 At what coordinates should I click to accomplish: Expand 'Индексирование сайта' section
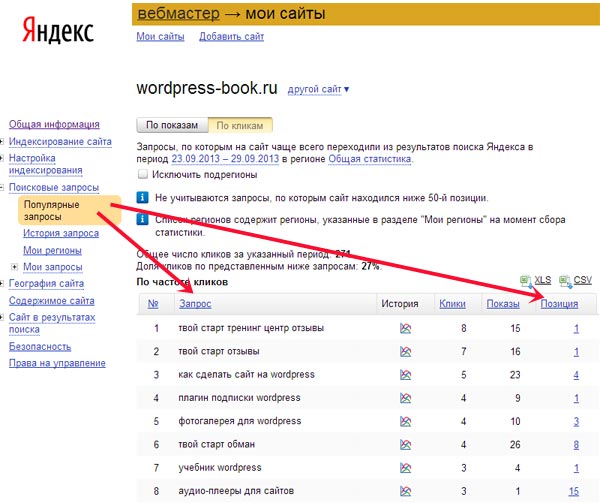pos(2,142)
